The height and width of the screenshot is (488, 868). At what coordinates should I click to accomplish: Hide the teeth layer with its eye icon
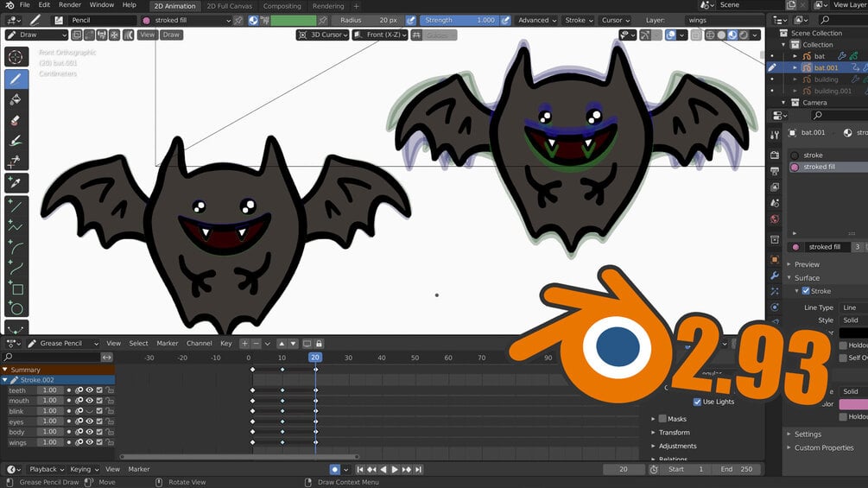89,390
